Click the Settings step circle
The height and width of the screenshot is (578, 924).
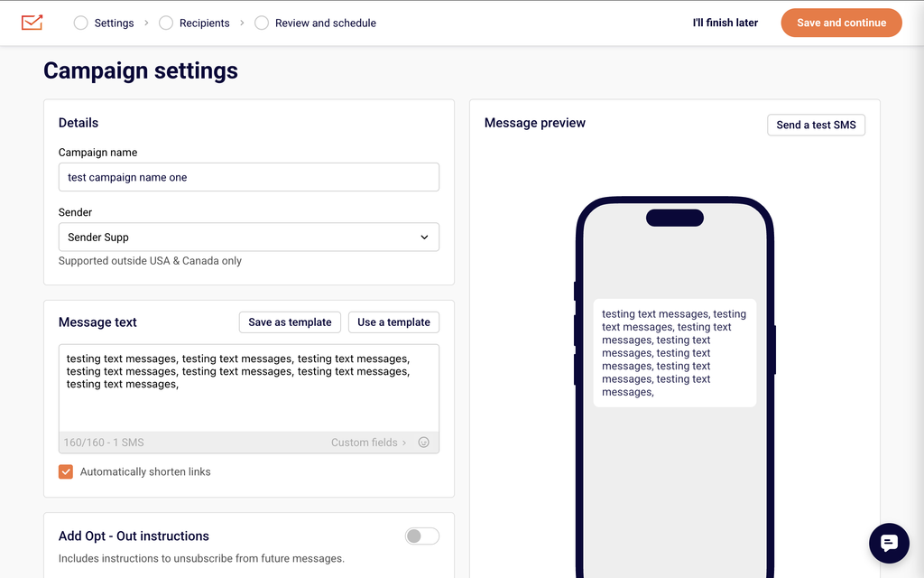pyautogui.click(x=80, y=23)
